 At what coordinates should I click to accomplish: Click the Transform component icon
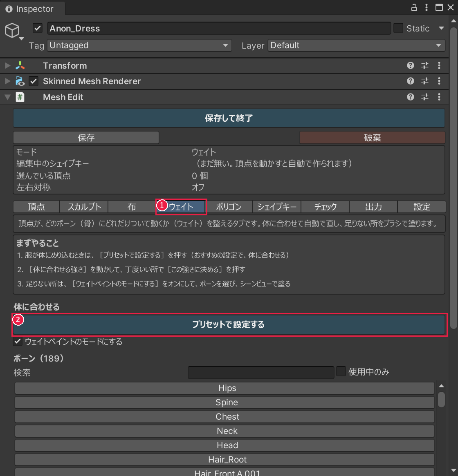tap(20, 65)
